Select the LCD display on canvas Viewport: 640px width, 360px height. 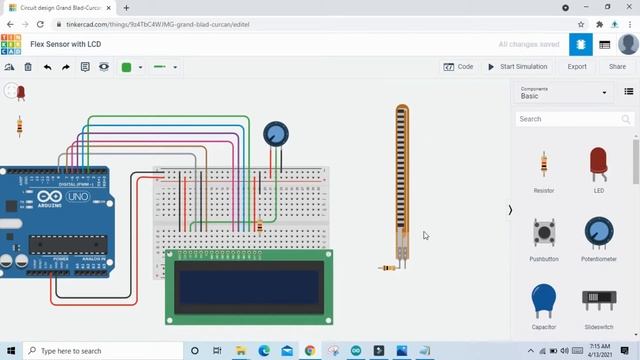pyautogui.click(x=249, y=287)
